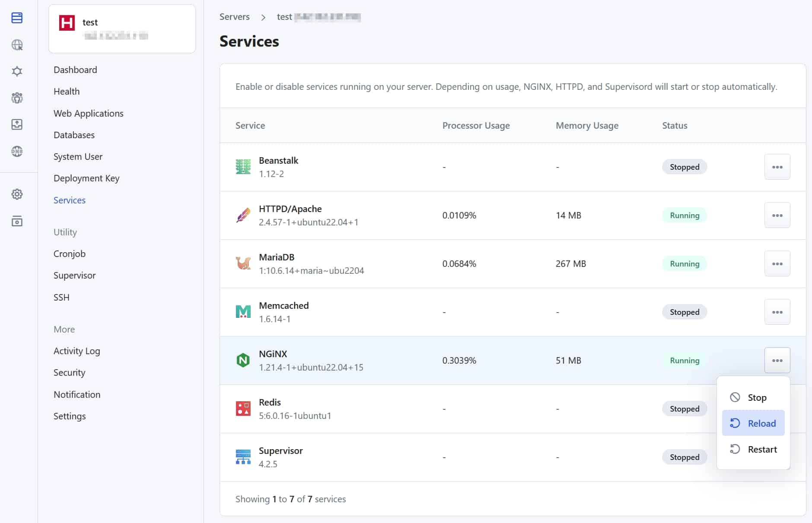Image resolution: width=812 pixels, height=523 pixels.
Task: Open the globe web apps rail icon
Action: point(17,45)
